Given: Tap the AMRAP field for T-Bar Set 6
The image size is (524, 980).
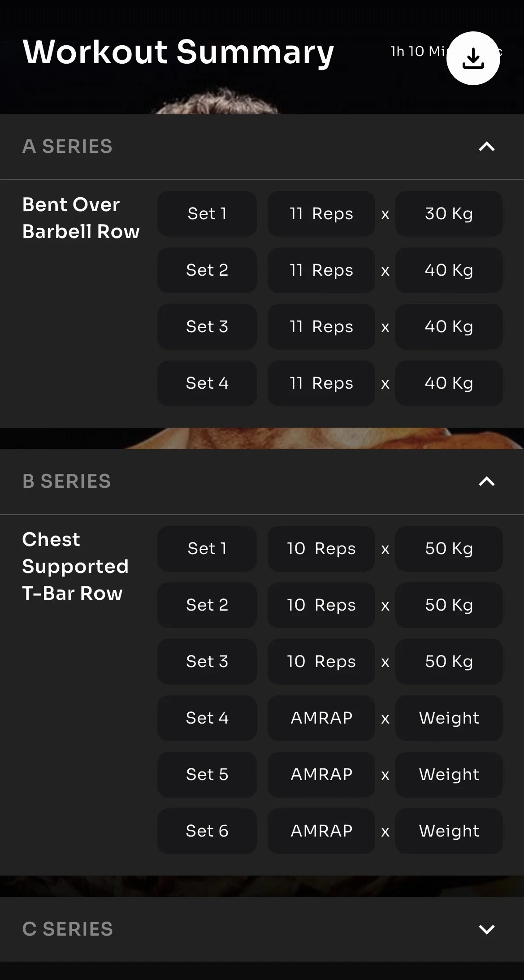Looking at the screenshot, I should click(321, 831).
